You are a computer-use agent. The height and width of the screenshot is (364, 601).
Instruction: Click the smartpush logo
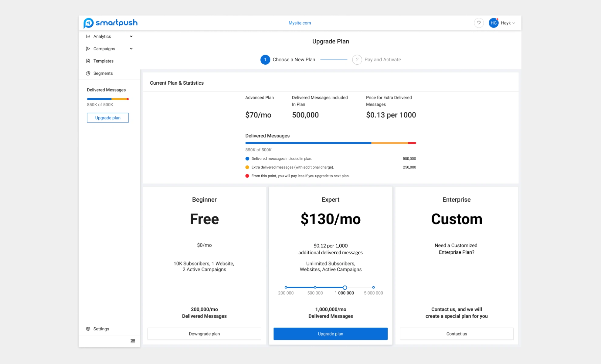tap(110, 23)
